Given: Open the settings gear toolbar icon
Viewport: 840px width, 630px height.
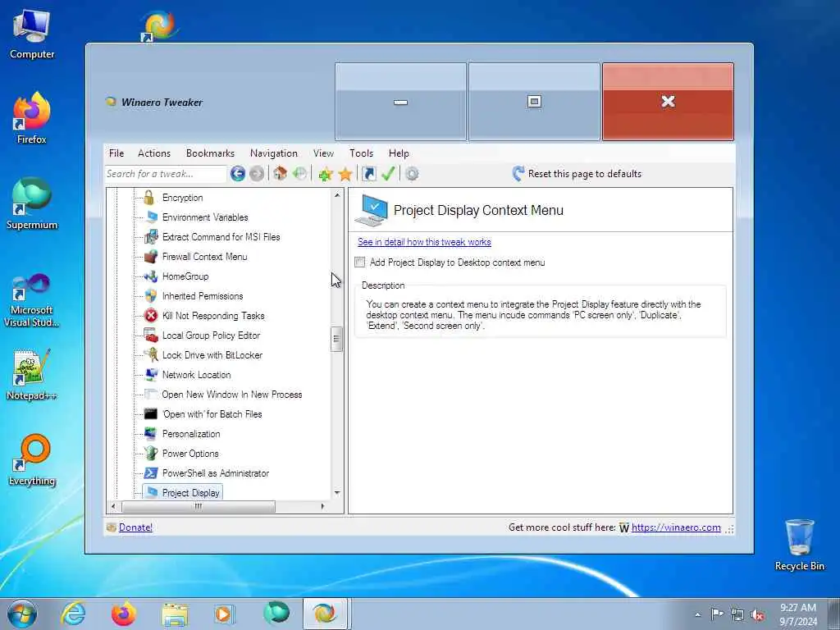Looking at the screenshot, I should click(x=412, y=174).
